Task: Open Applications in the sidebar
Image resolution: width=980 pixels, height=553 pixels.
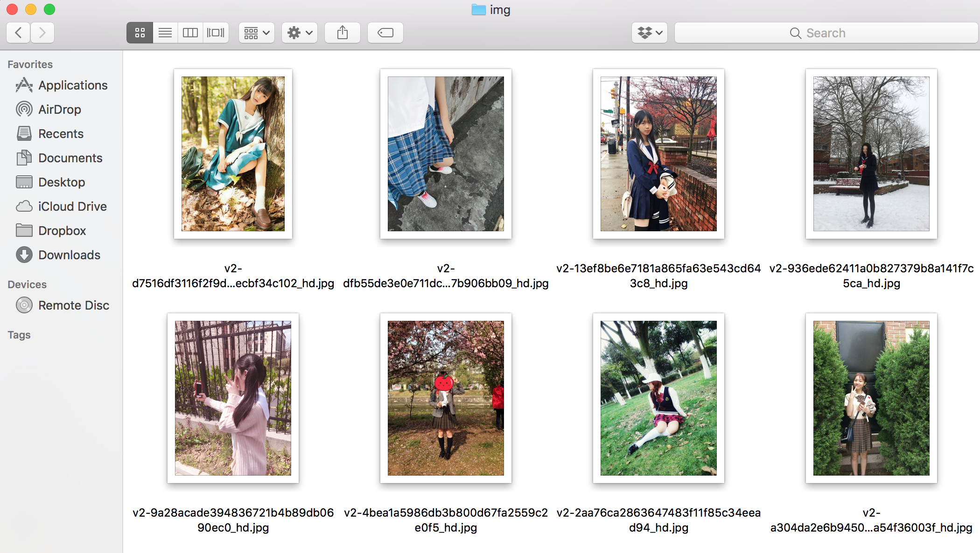Action: coord(73,85)
